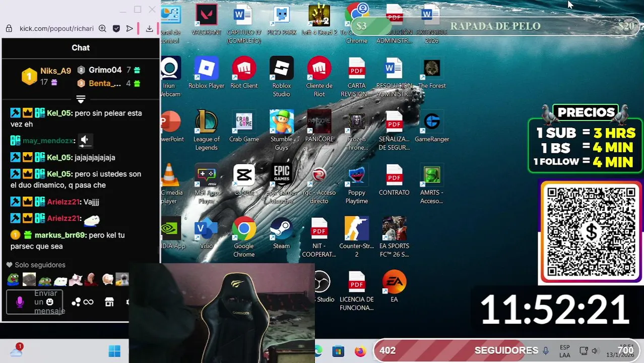Viewport: 644px width, 363px height.
Task: Click the kick.com address bar
Action: coord(56,29)
